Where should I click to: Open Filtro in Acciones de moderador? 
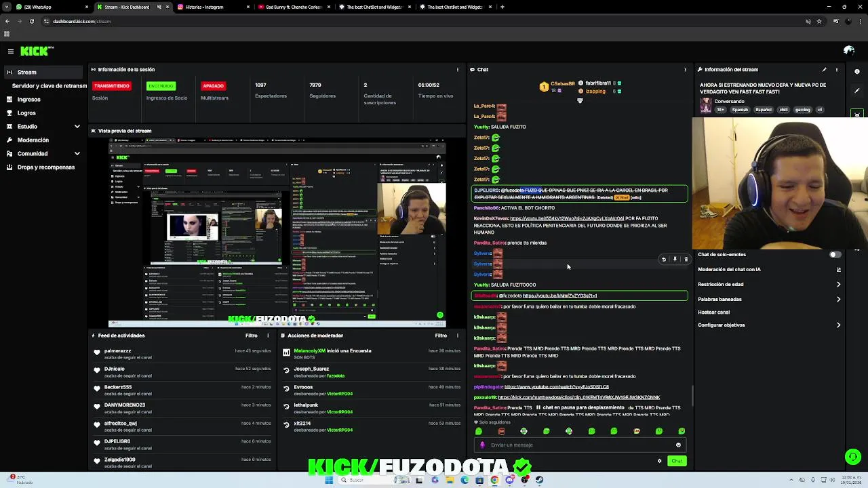(x=441, y=335)
